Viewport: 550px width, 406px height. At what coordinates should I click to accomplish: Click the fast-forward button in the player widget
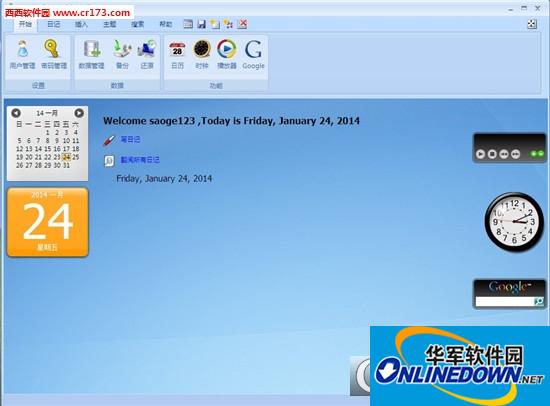pos(515,154)
